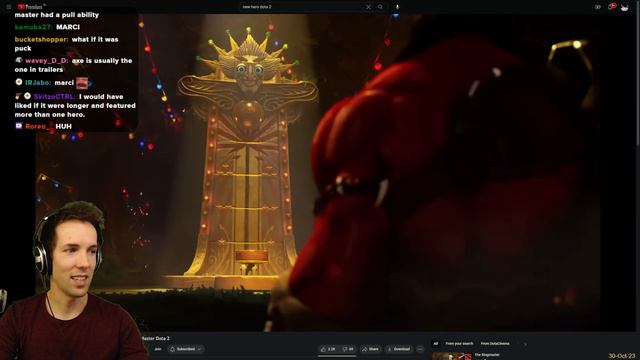Click the video title under the player
This screenshot has height=360, width=640.
tap(156, 338)
